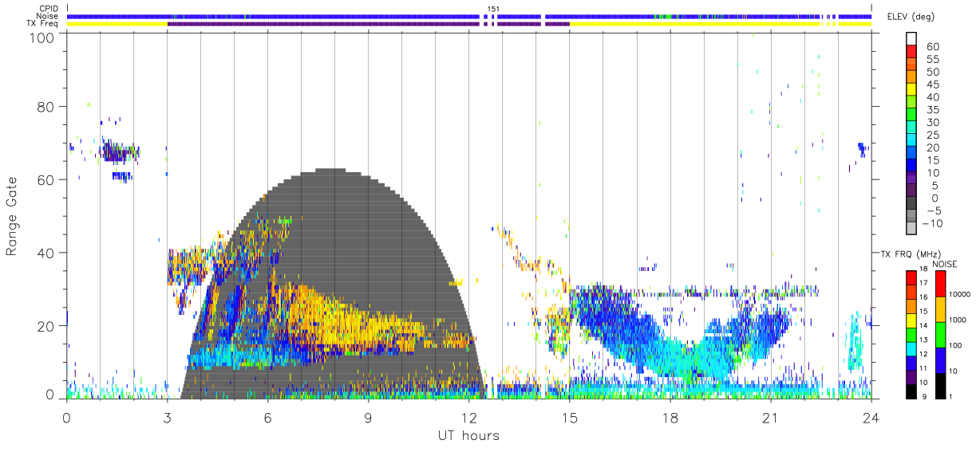The image size is (980, 452).
Task: Click the 80 tick label on Range Gate axis
Action: [47, 108]
